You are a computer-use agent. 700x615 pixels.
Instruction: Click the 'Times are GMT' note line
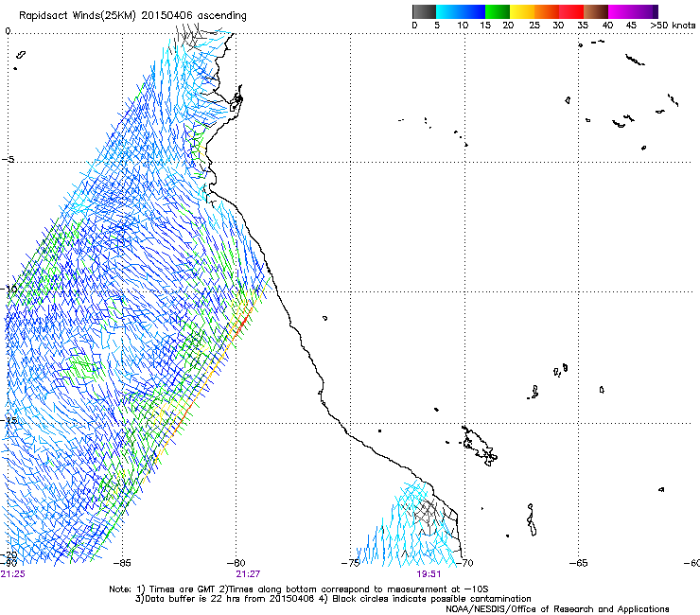(299, 589)
